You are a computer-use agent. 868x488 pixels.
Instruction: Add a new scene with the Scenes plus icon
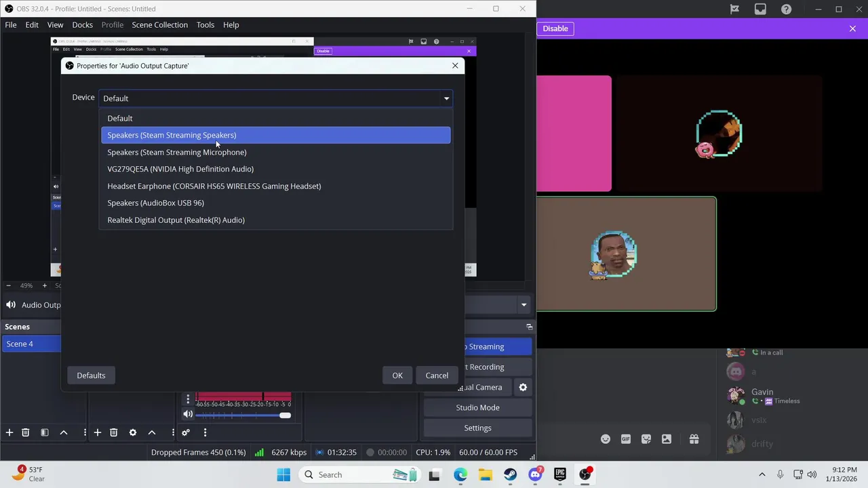click(9, 432)
